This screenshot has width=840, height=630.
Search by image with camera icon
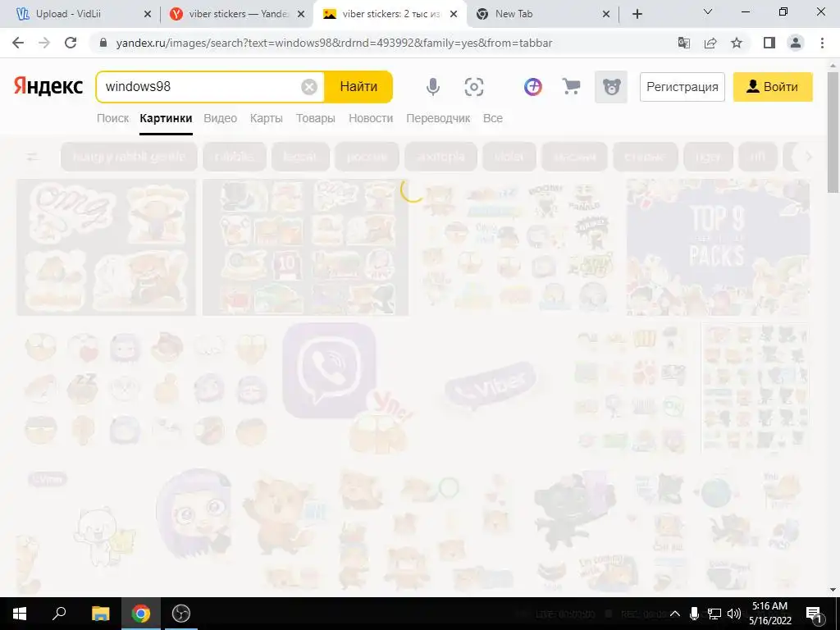[x=474, y=87]
